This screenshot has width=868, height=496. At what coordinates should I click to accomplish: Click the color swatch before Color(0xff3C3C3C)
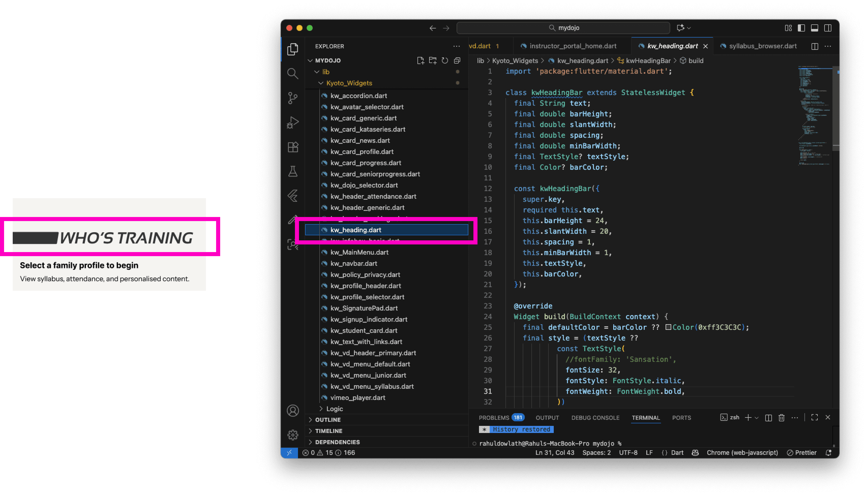(x=668, y=327)
